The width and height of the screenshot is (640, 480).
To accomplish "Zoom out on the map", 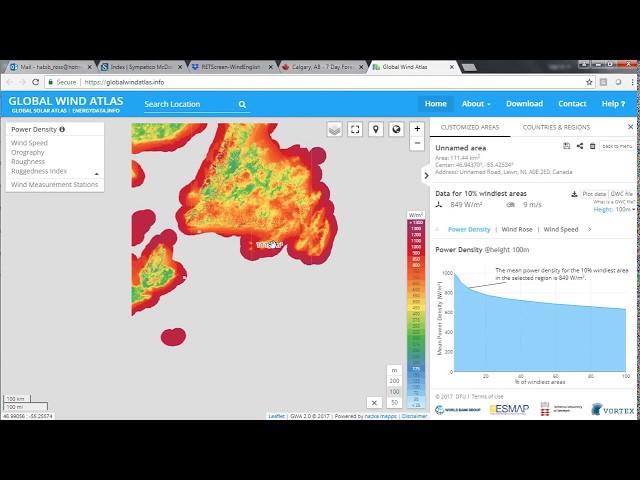I will click(417, 143).
